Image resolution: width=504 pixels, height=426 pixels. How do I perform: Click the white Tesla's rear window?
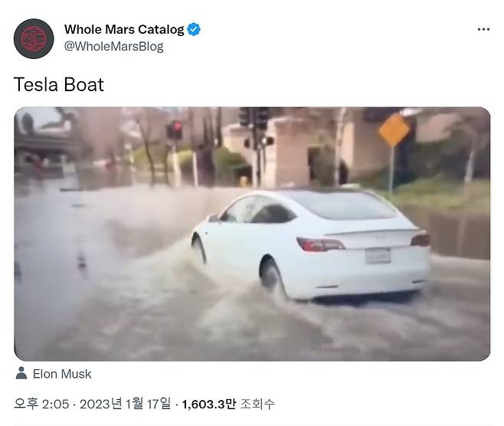coord(344,205)
